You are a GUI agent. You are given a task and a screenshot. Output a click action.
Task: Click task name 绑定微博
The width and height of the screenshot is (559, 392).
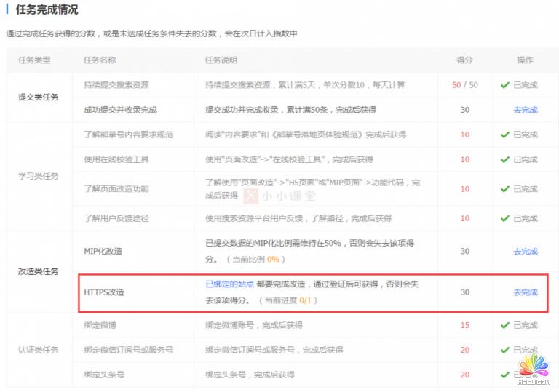[x=100, y=325]
